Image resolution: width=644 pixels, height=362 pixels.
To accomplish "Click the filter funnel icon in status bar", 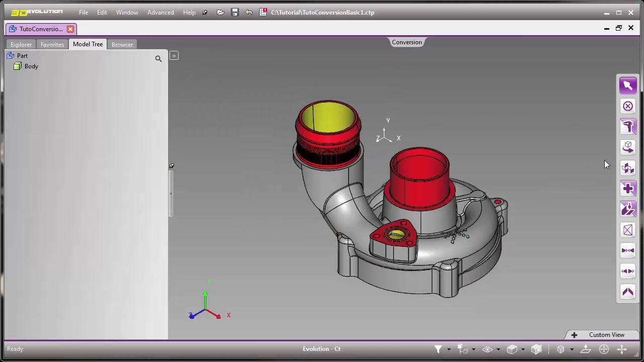I will [438, 349].
